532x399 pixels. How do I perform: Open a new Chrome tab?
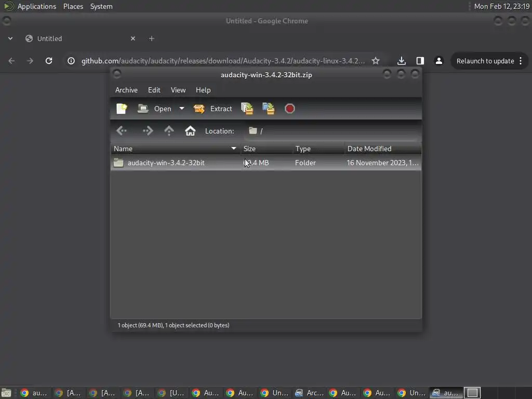point(152,38)
